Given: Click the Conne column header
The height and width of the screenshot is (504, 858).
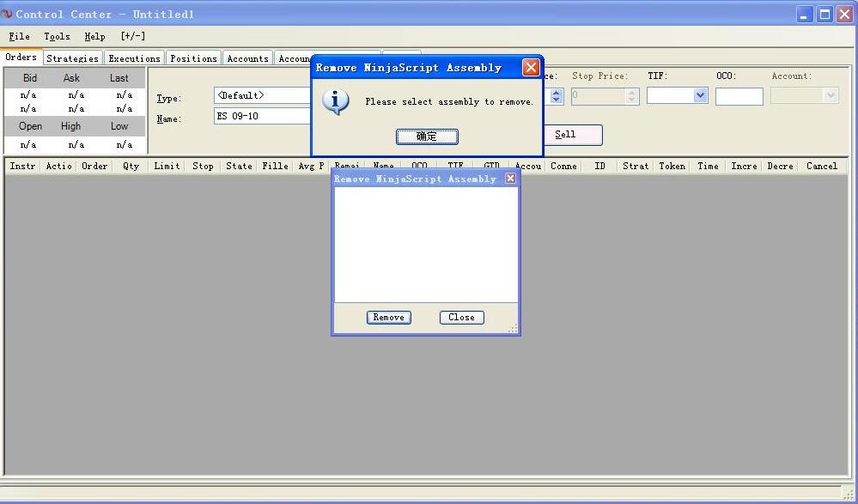Looking at the screenshot, I should [x=563, y=166].
